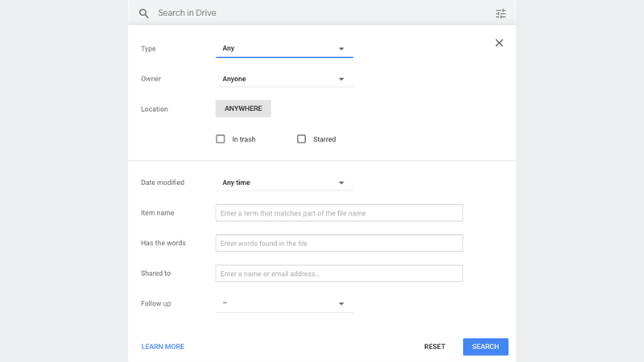The height and width of the screenshot is (362, 644).
Task: Click the Type field label
Action: (148, 48)
